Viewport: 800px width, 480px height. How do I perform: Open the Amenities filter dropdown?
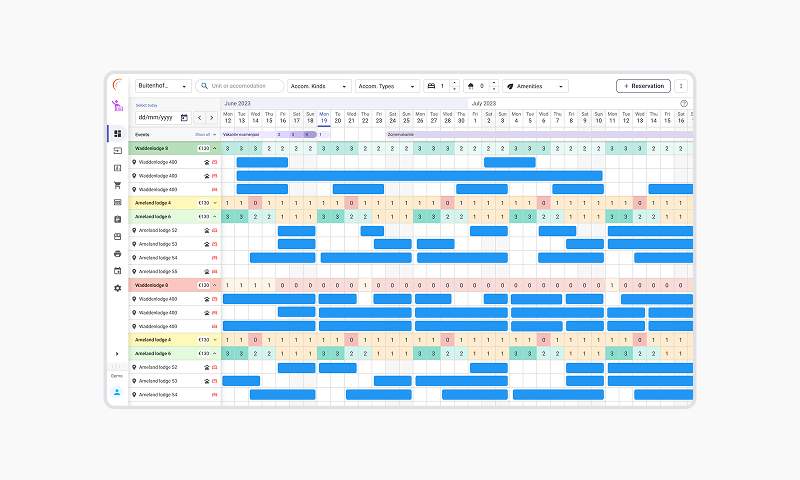535,86
